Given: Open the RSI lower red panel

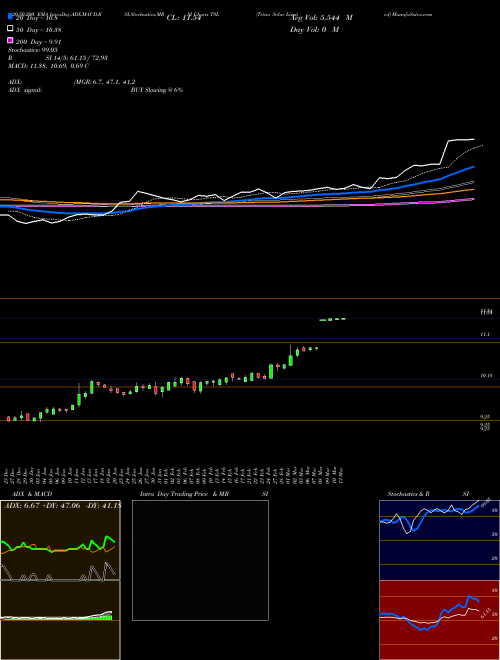Looking at the screenshot, I should pyautogui.click(x=439, y=620).
